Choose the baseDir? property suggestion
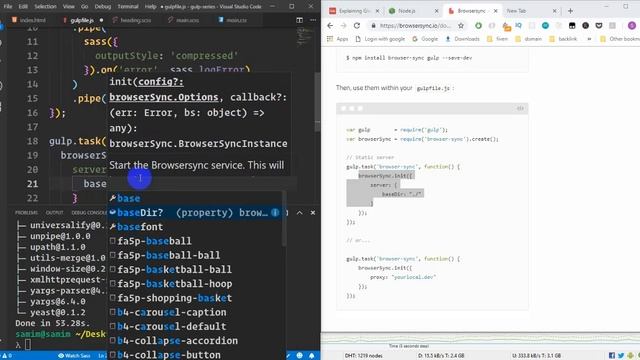The height and width of the screenshot is (360, 640). click(x=195, y=213)
